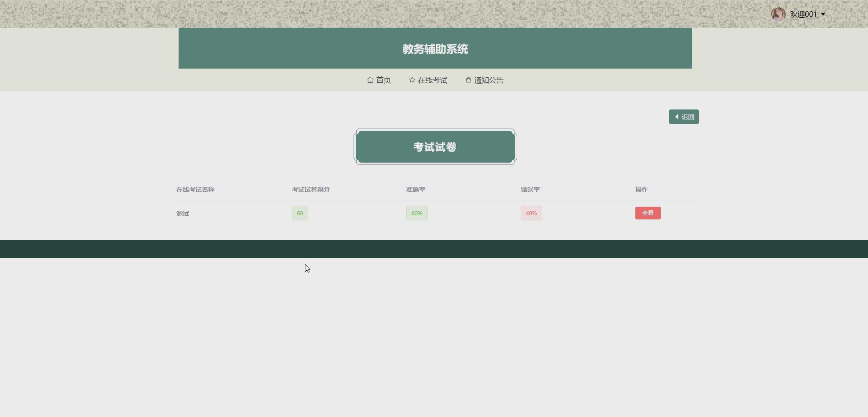
Task: Click the 60% accuracy badge
Action: click(x=416, y=213)
